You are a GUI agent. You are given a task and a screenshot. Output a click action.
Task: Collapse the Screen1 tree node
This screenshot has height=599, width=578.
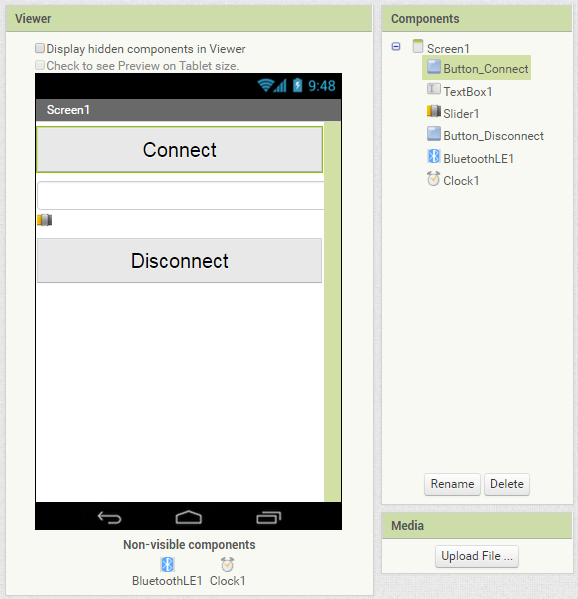tap(396, 47)
